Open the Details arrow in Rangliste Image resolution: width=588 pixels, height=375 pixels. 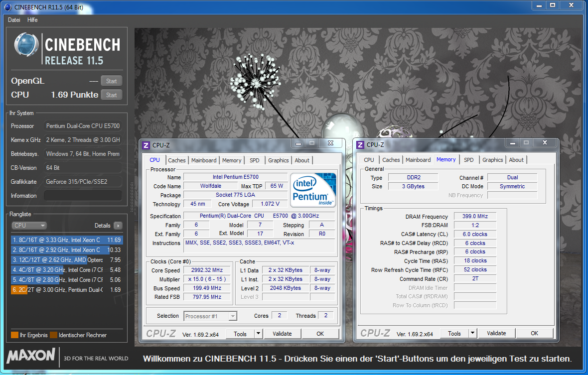point(118,226)
